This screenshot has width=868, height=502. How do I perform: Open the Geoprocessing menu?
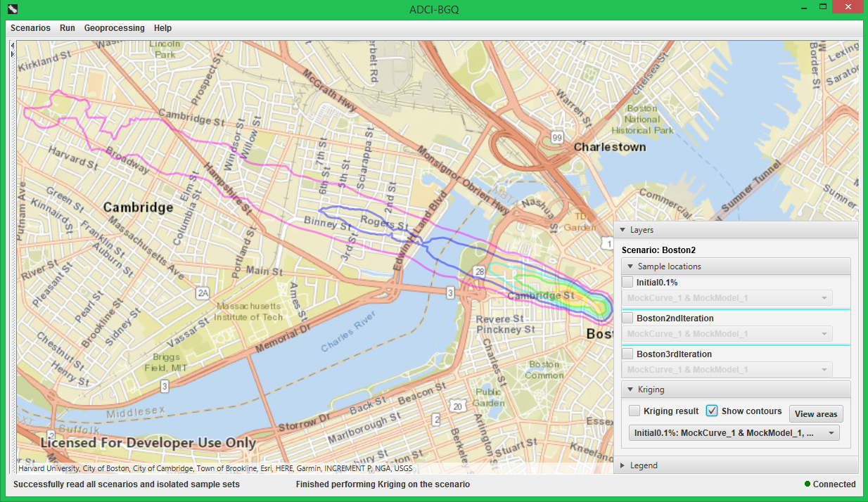coord(114,28)
